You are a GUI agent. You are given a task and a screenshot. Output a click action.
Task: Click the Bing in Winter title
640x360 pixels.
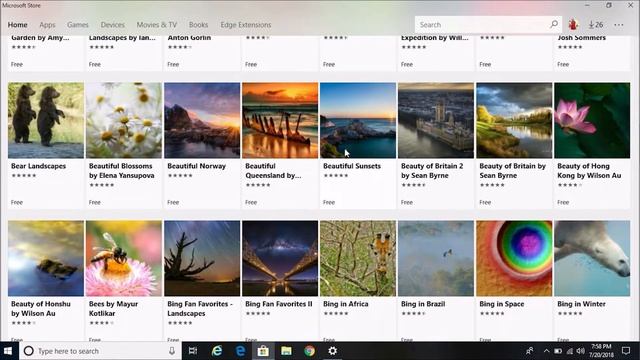[x=581, y=304]
